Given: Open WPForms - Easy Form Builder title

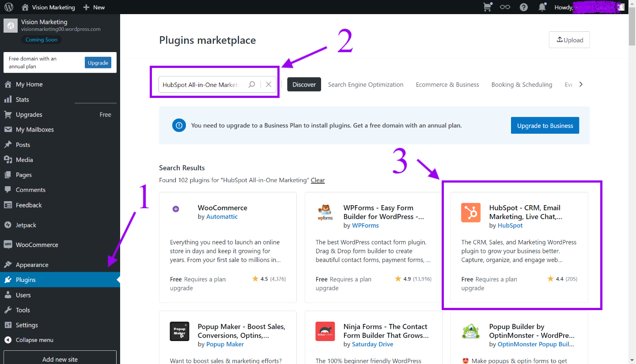Looking at the screenshot, I should 384,212.
